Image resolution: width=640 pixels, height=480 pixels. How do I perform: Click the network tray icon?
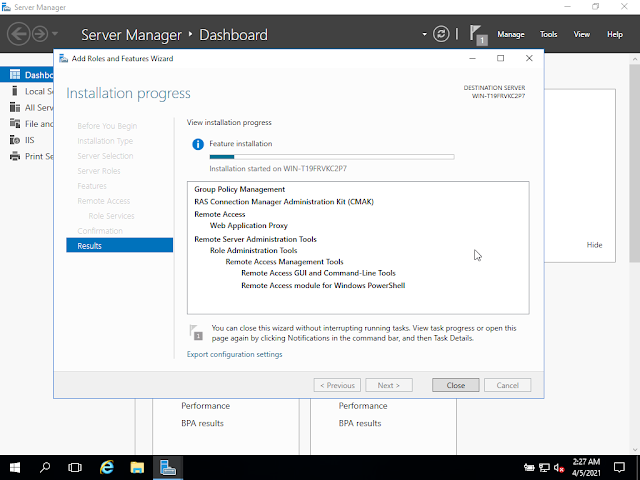tap(544, 468)
